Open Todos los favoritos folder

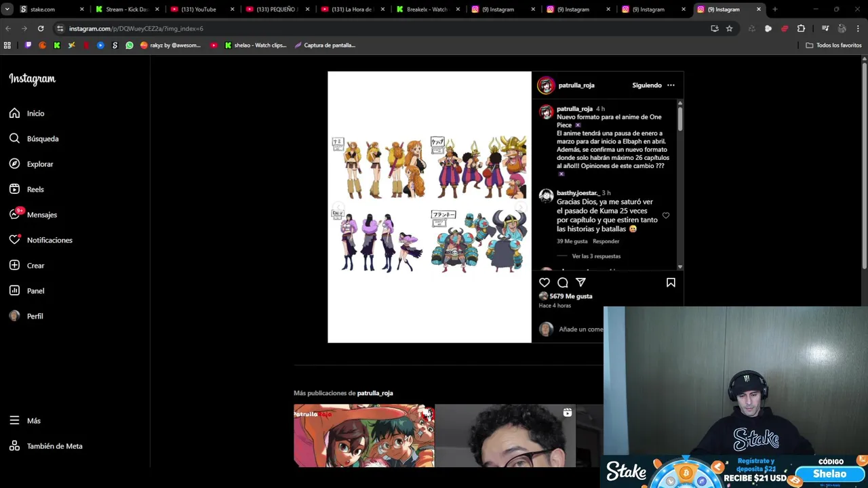tap(833, 45)
